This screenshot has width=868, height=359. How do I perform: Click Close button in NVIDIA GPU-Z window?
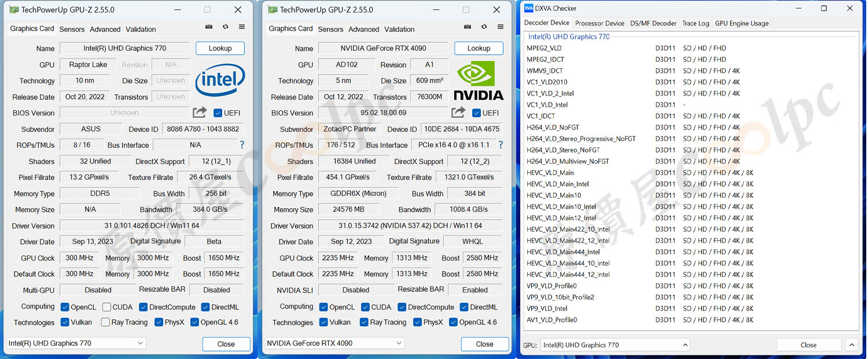click(x=485, y=344)
